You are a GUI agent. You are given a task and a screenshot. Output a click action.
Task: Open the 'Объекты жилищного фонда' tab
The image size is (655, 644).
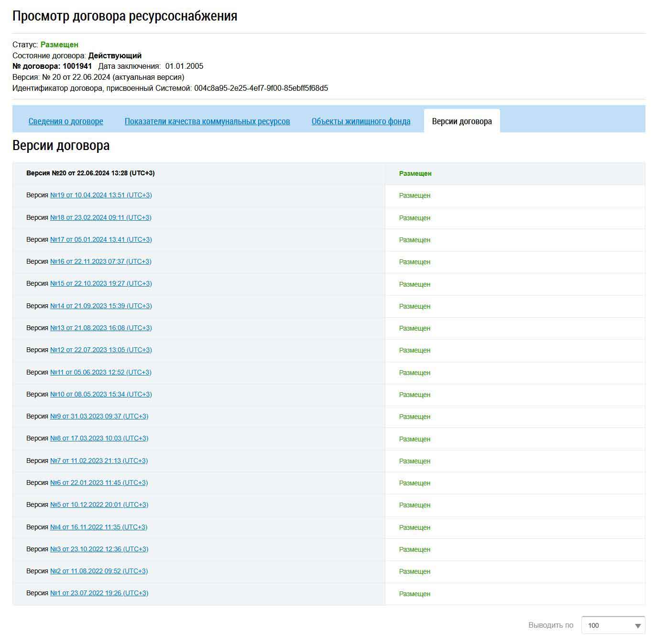tap(360, 121)
